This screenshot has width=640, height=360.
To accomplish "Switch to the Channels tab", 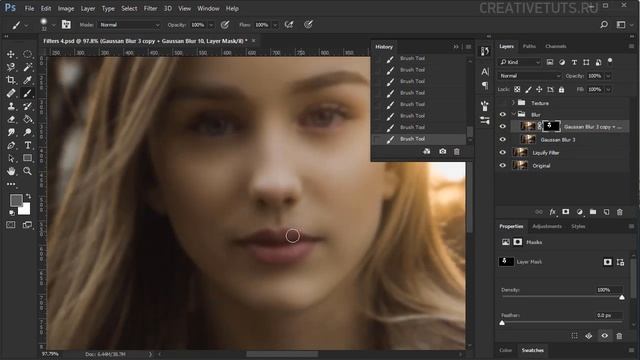I will (556, 46).
